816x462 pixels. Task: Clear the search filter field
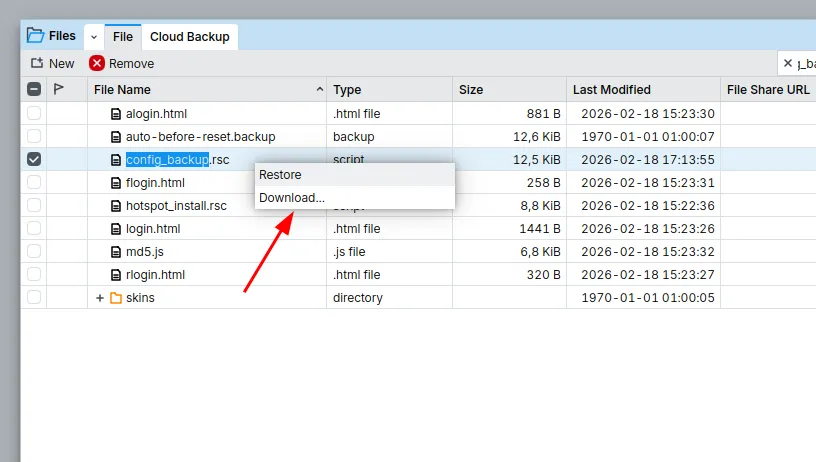[x=788, y=63]
